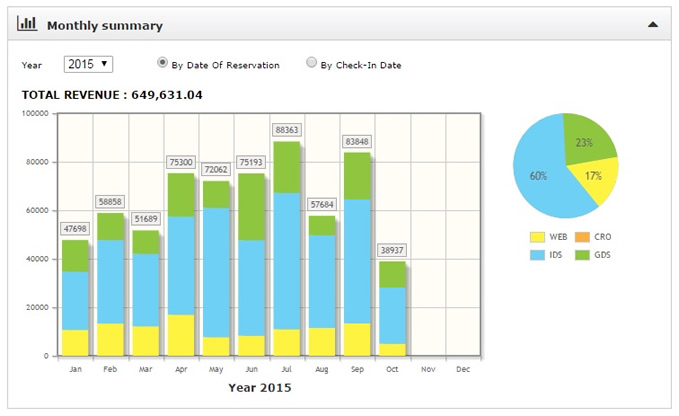Screen dimensions: 679x416
Task: Click the Year 2015 chart axis title
Action: tap(260, 387)
